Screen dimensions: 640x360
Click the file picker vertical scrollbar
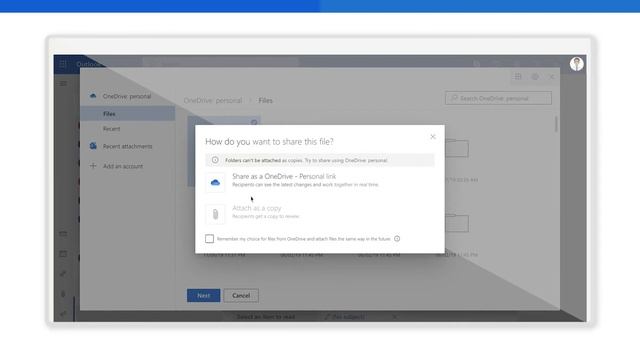(556, 124)
